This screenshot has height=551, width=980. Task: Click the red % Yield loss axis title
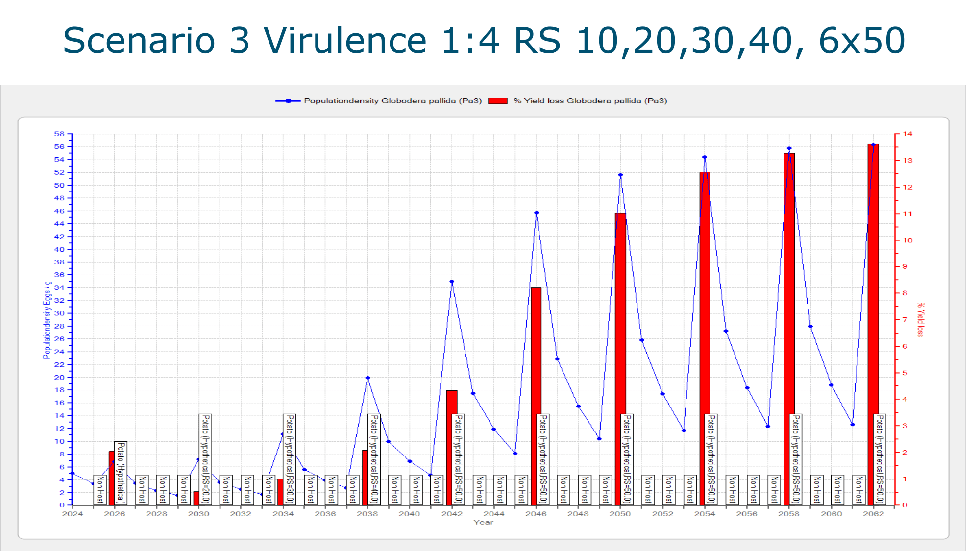pos(920,319)
